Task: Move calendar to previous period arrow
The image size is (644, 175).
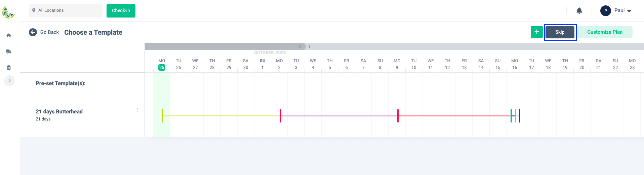Action: [300, 47]
